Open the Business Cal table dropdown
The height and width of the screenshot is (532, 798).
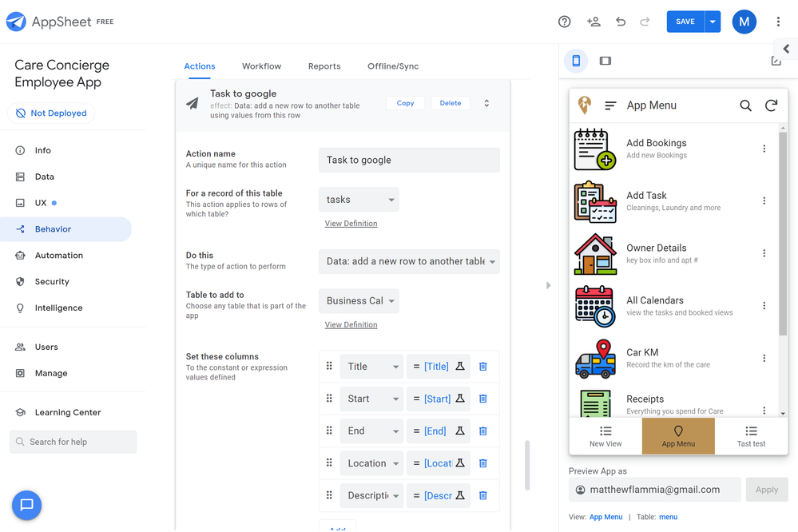pos(359,301)
